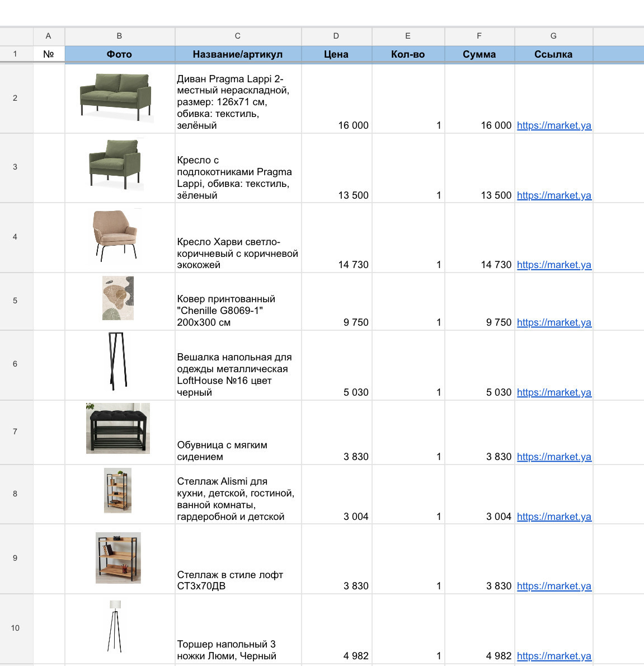Image resolution: width=644 pixels, height=666 pixels.
Task: Select column A header
Action: coord(49,36)
